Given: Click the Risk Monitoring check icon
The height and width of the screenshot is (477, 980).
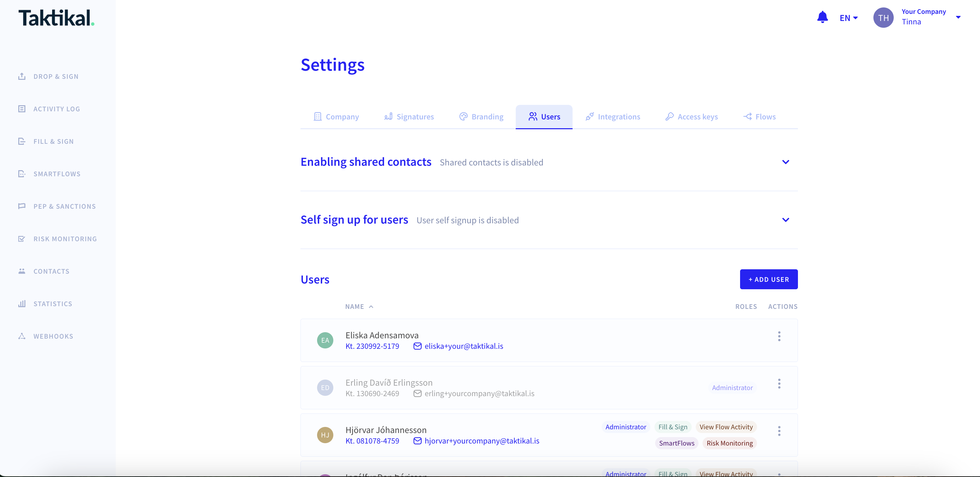Looking at the screenshot, I should [22, 239].
